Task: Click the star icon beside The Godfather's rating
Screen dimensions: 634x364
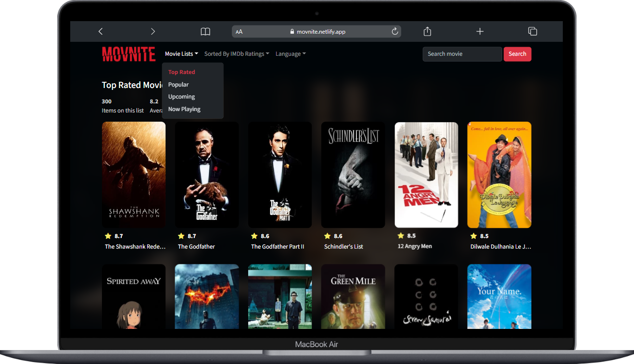Action: pos(181,236)
